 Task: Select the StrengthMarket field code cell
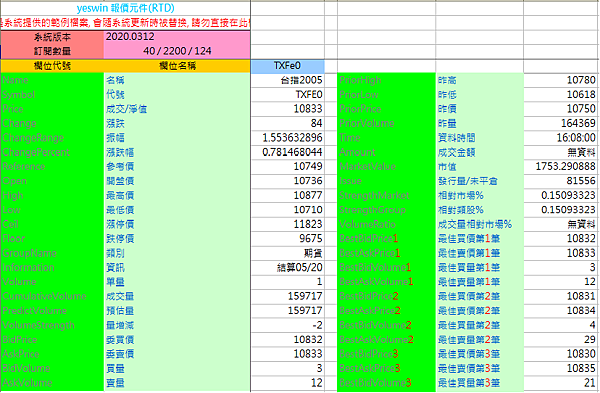tap(386, 196)
